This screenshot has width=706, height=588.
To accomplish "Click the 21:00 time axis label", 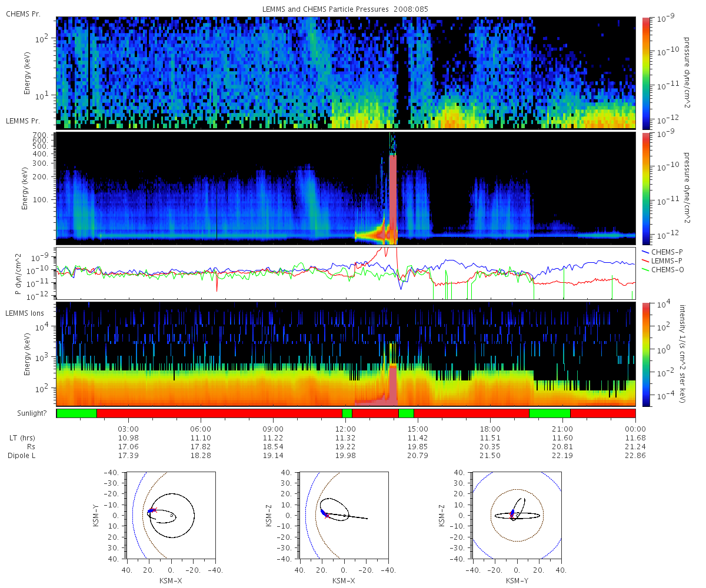I will (x=563, y=428).
